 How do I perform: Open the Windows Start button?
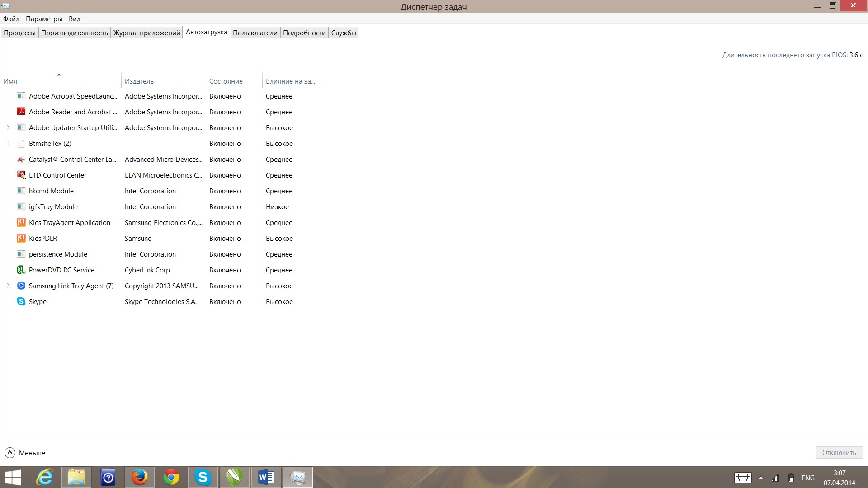point(13,477)
